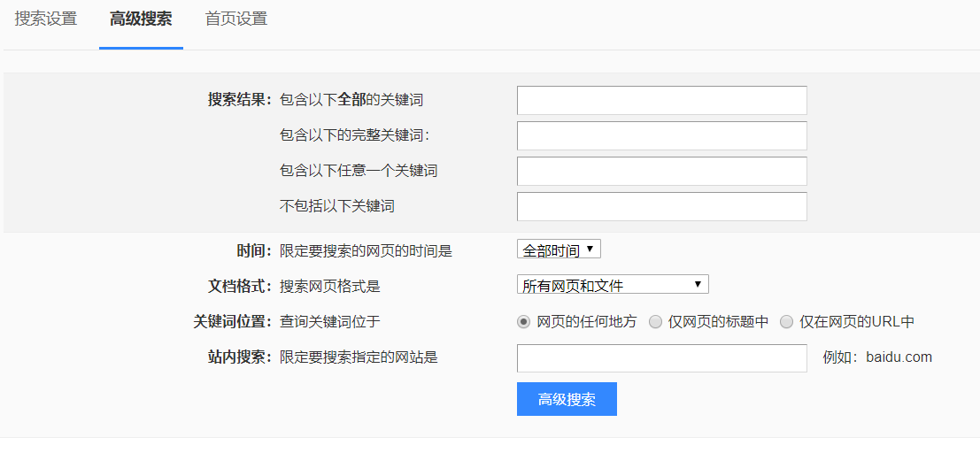Expand the 所有网页和文件 format dropdown

[613, 285]
